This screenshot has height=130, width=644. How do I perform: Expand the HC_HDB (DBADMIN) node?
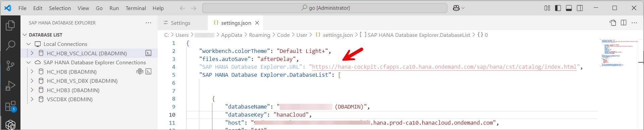point(32,71)
